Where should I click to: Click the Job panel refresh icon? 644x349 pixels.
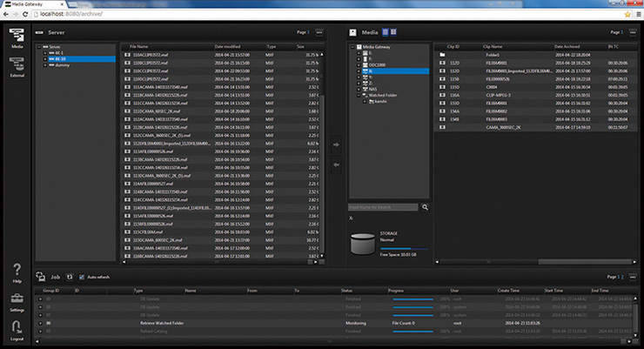[70, 276]
